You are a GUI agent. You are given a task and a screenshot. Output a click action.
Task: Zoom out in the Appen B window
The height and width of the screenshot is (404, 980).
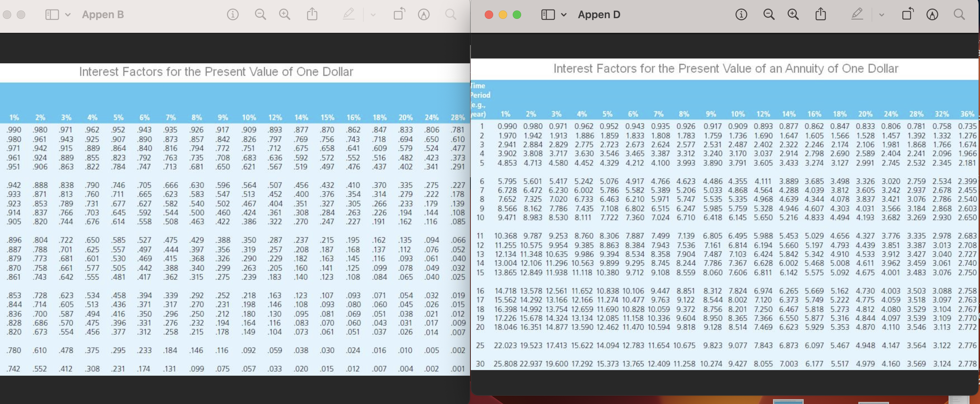pyautogui.click(x=260, y=14)
